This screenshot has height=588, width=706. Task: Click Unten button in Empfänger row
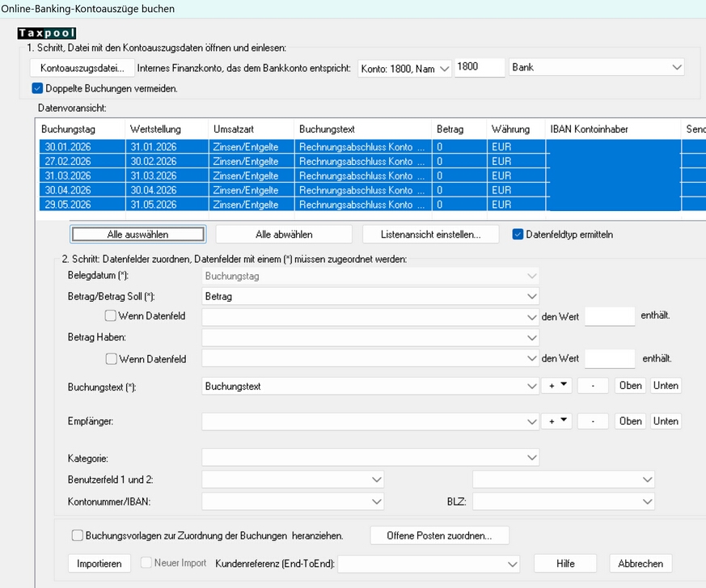tap(666, 421)
